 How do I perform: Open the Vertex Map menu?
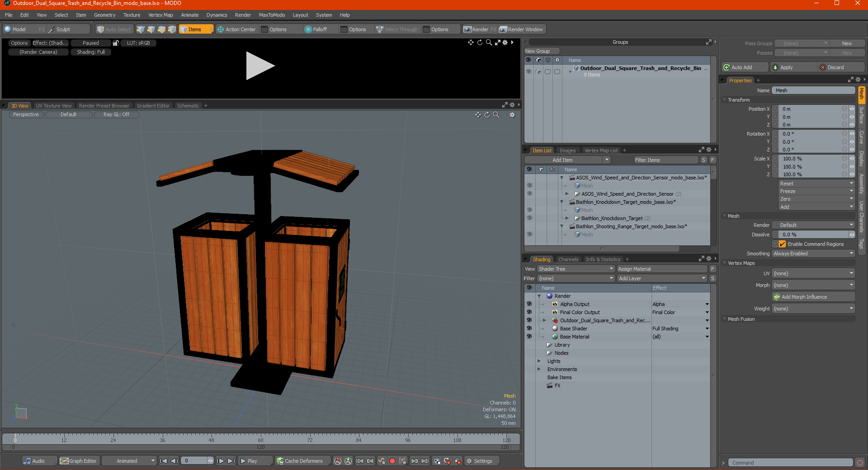pos(160,15)
